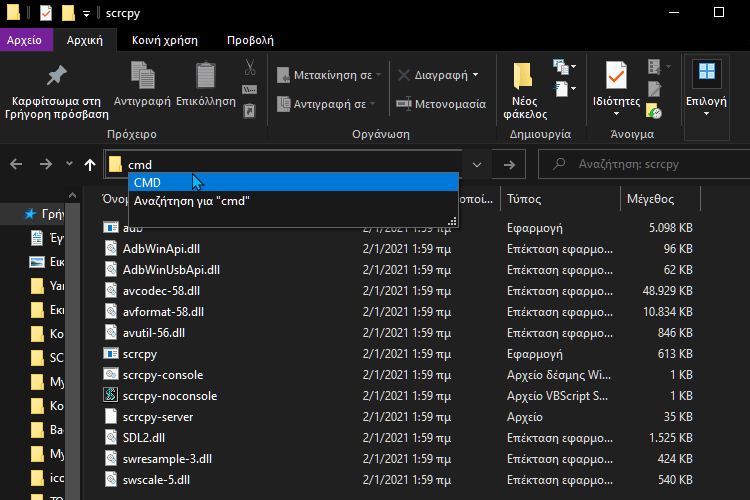Click the Properties checkmark icon in title bar
The height and width of the screenshot is (500, 750).
click(x=46, y=13)
